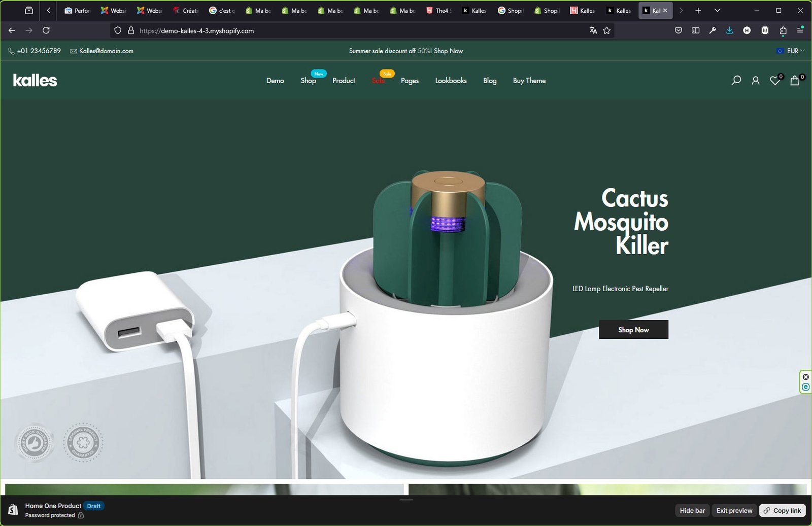This screenshot has width=812, height=526.
Task: Open the wishlist heart icon
Action: 774,81
